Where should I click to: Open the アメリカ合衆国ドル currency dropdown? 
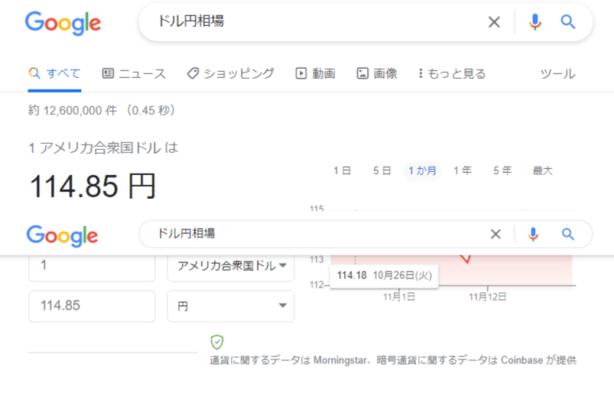click(231, 266)
